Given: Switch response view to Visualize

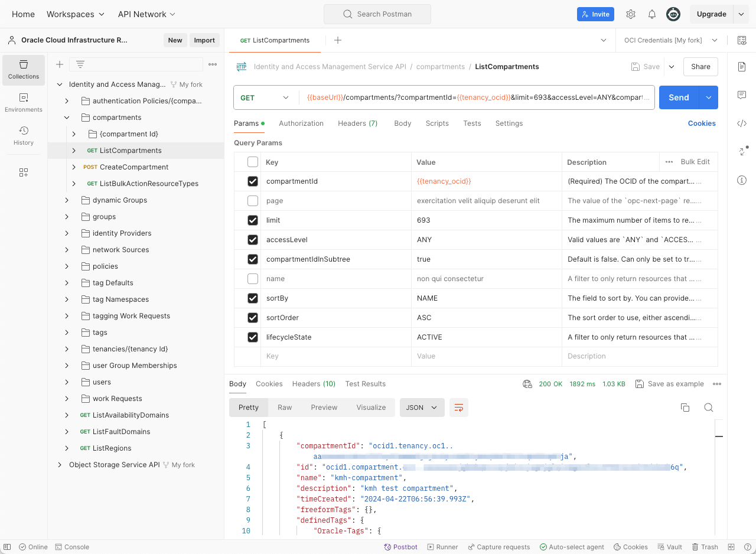Looking at the screenshot, I should (x=371, y=408).
